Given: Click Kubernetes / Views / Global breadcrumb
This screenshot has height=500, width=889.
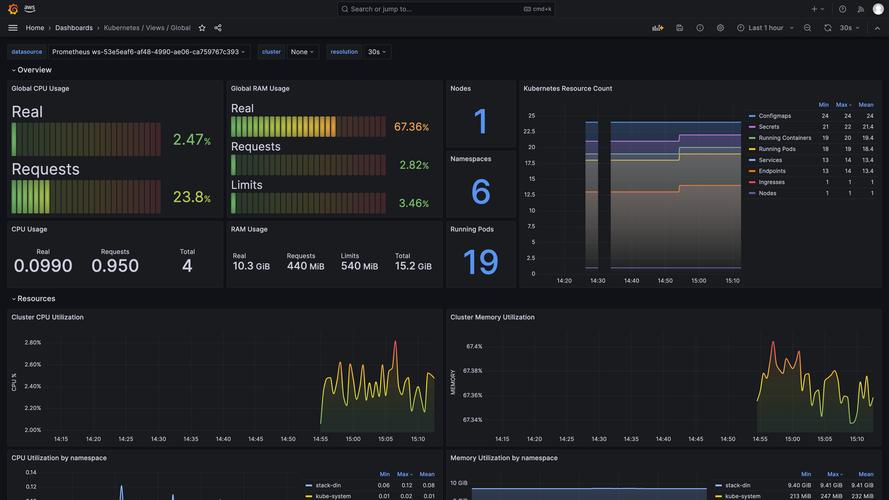Looking at the screenshot, I should (147, 28).
